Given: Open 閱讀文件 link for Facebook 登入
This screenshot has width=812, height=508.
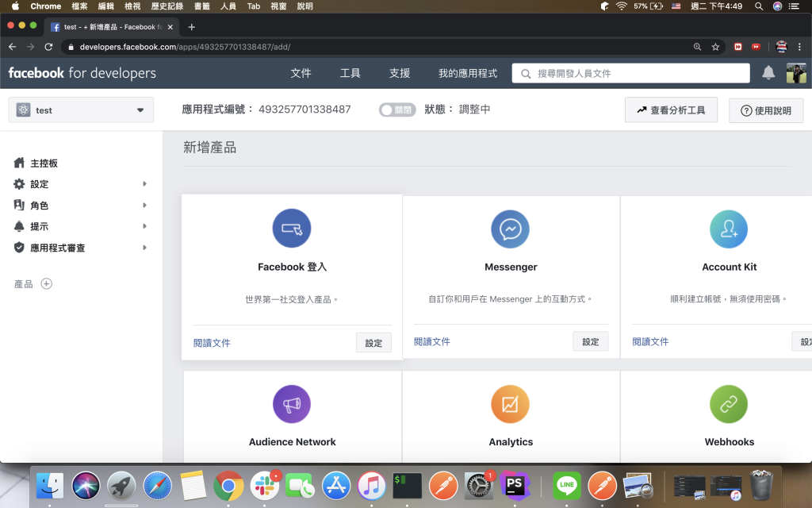Looking at the screenshot, I should 212,343.
